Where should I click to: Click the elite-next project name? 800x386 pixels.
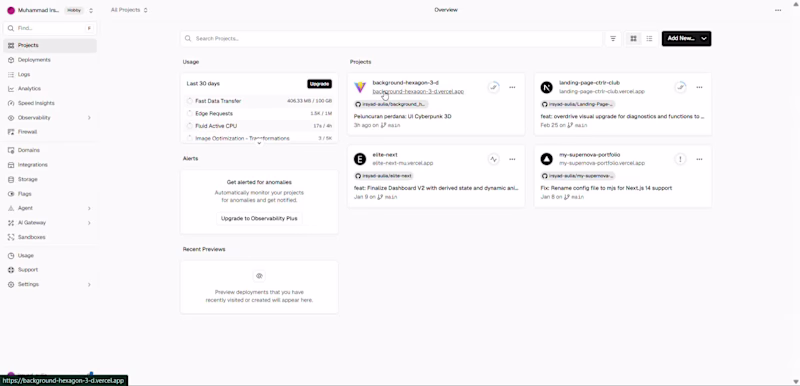point(385,155)
